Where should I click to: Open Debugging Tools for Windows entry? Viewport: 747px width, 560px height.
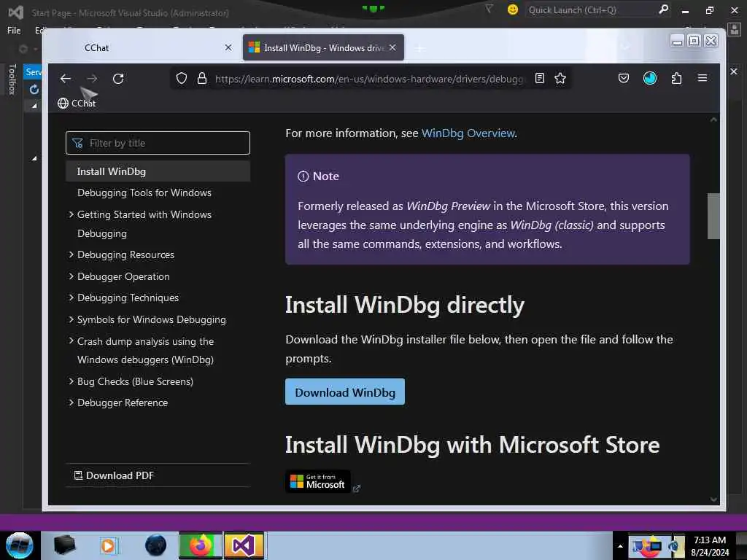(144, 192)
